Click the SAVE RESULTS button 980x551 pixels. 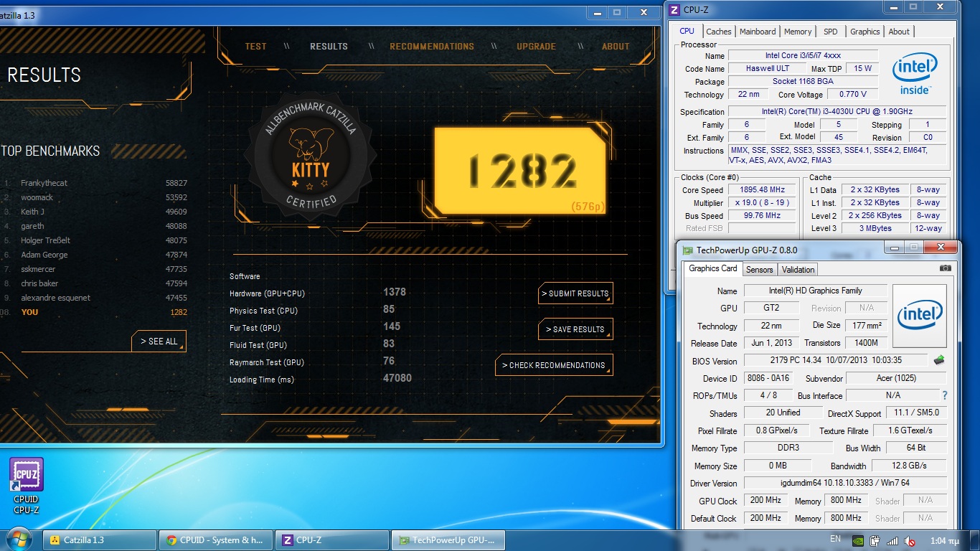[575, 329]
